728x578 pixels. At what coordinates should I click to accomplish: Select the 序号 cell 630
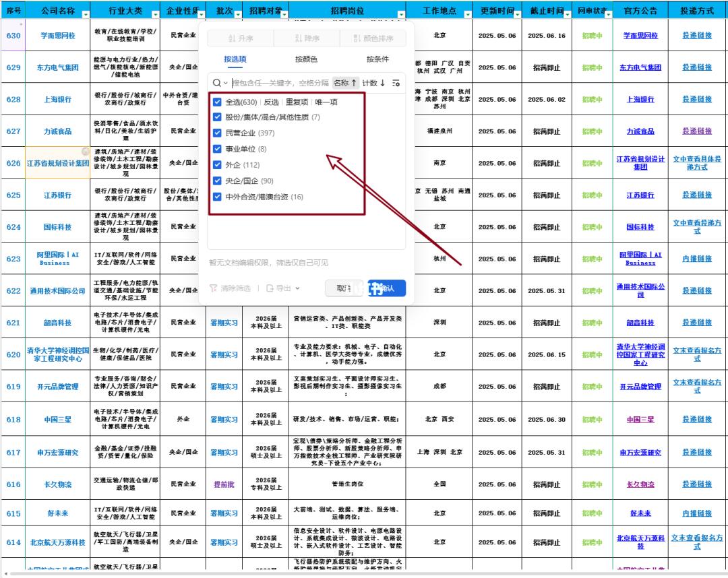13,35
